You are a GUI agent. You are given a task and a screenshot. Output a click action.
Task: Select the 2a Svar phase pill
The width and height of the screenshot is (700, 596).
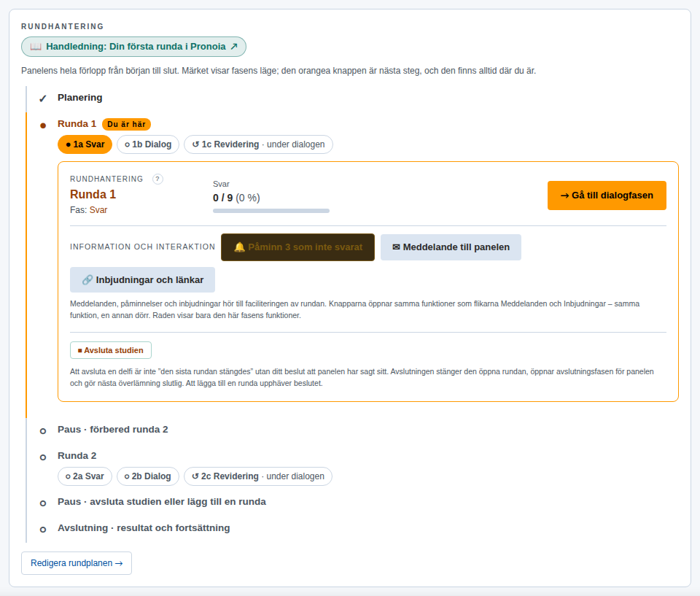[x=85, y=476]
